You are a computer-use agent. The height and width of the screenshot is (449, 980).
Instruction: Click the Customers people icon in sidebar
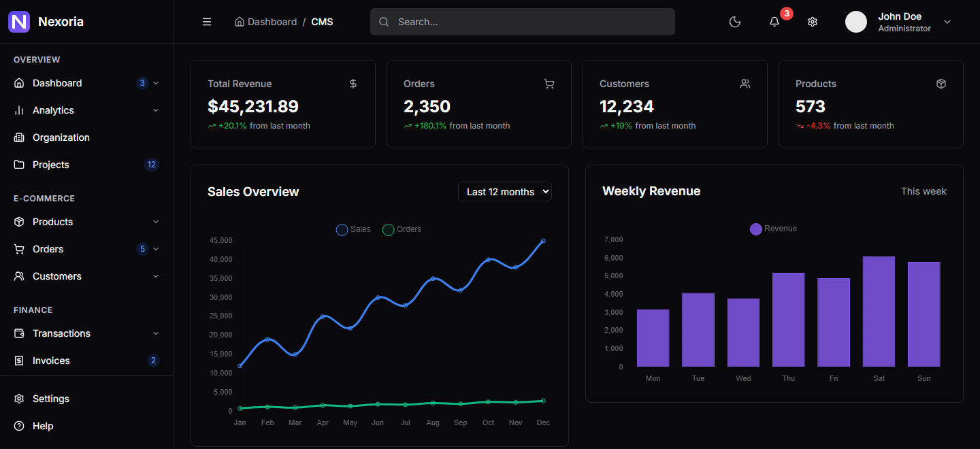(19, 276)
